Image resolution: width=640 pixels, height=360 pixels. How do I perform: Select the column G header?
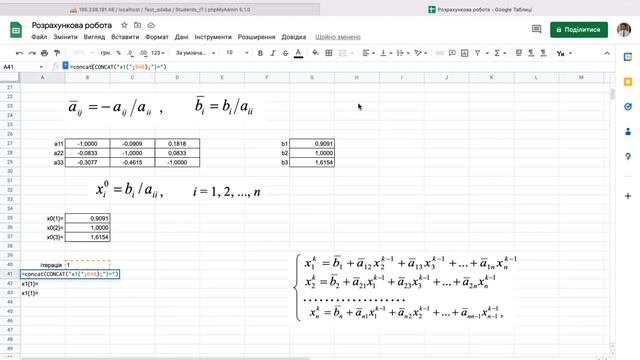[x=312, y=77]
